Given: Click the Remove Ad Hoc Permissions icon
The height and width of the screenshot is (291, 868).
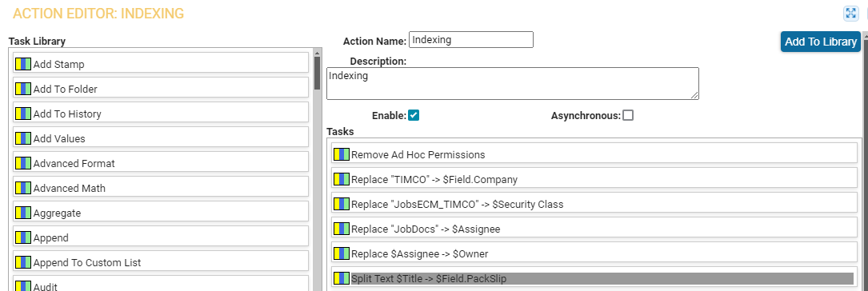Looking at the screenshot, I should click(x=342, y=154).
